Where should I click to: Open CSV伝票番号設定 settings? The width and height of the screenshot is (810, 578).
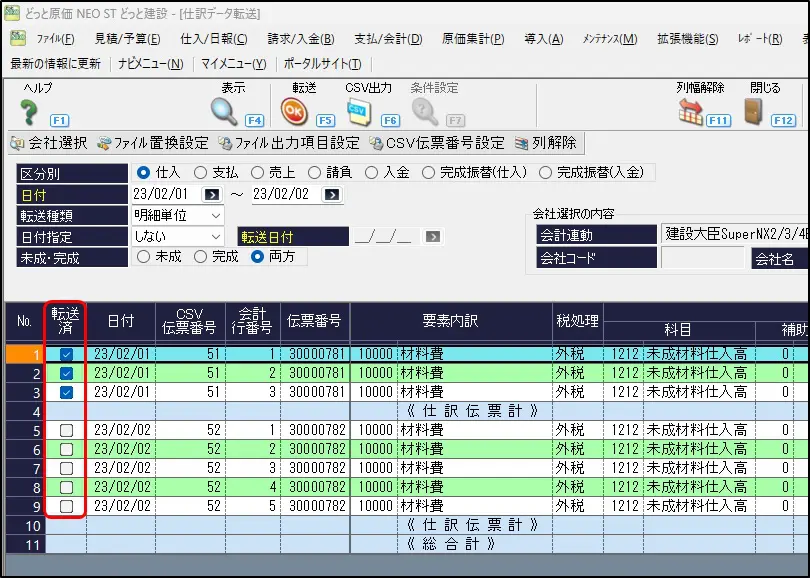click(438, 143)
